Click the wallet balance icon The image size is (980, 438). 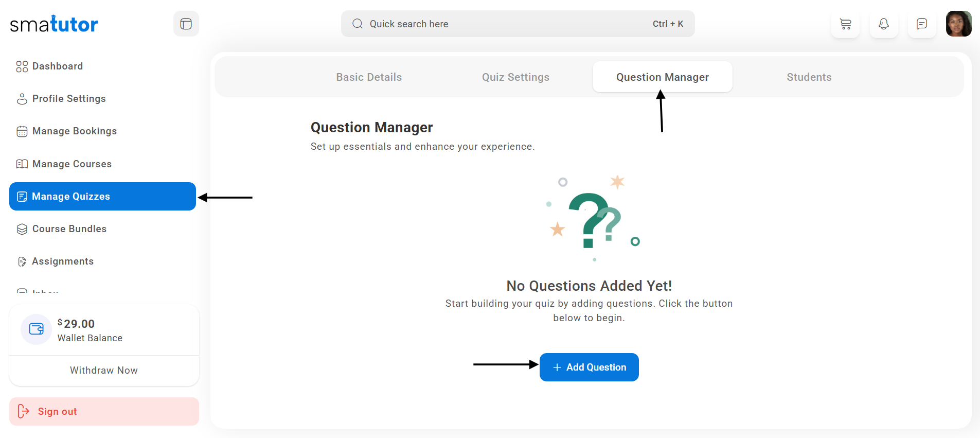(36, 329)
